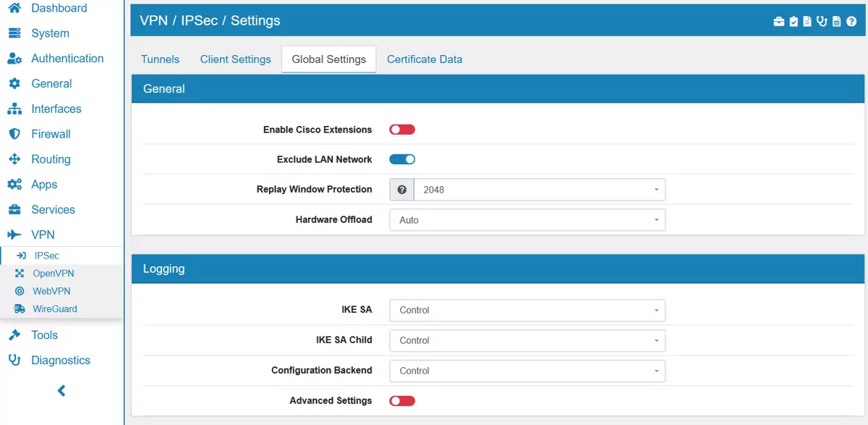
Task: Click the Replay Window Protection help icon
Action: tap(401, 189)
